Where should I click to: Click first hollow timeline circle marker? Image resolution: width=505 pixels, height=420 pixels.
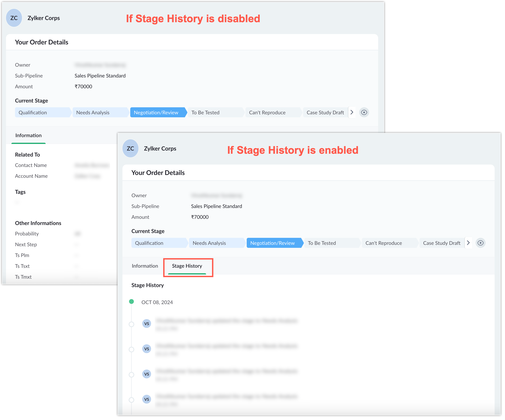[131, 324]
